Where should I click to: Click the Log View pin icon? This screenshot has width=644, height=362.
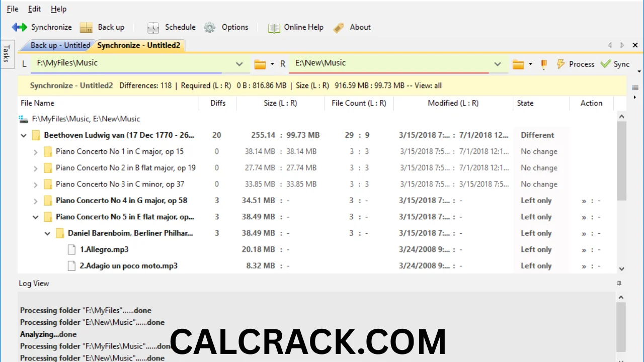[619, 284]
